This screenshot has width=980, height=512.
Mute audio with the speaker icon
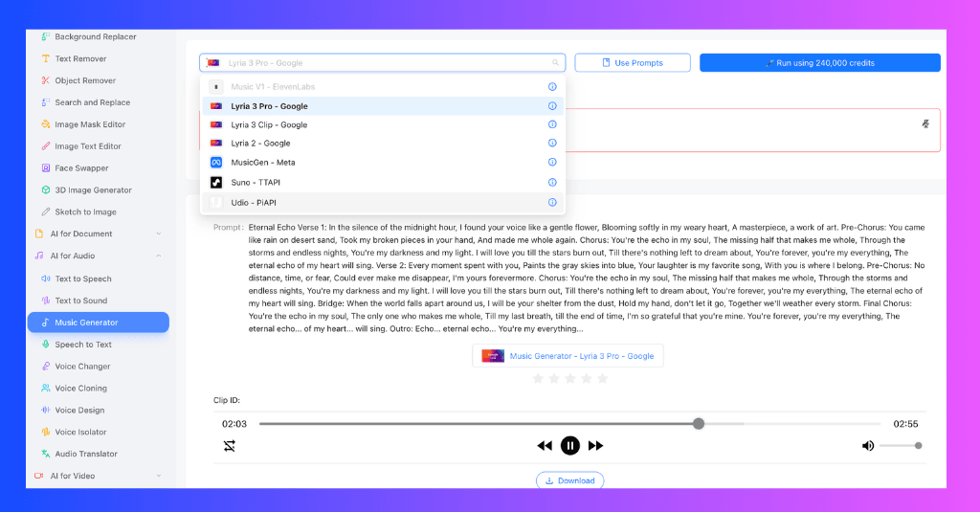(x=868, y=446)
